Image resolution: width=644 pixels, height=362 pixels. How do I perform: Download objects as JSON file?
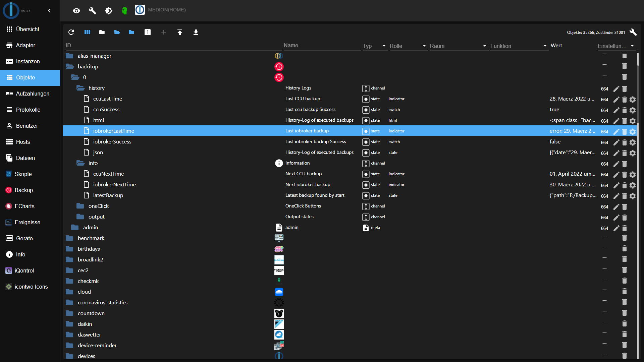196,32
